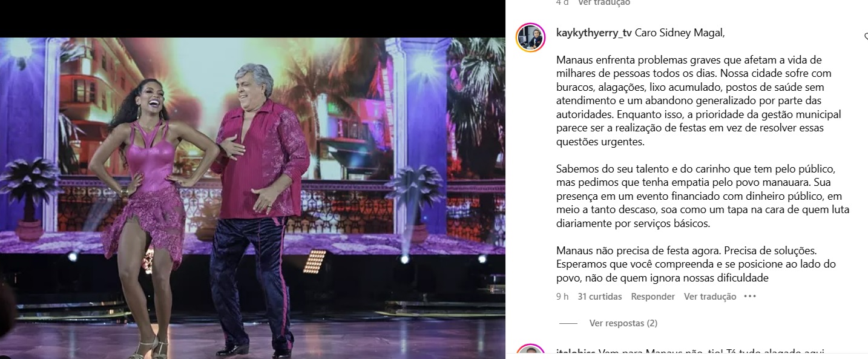Image resolution: width=868 pixels, height=359 pixels.
Task: Click the 4 d timestamp at top
Action: click(562, 3)
